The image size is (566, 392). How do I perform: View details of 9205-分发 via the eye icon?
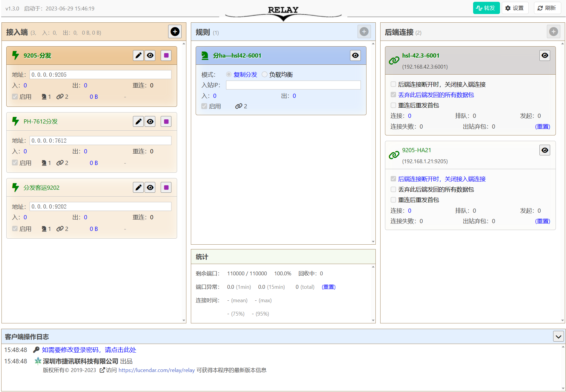coord(150,55)
